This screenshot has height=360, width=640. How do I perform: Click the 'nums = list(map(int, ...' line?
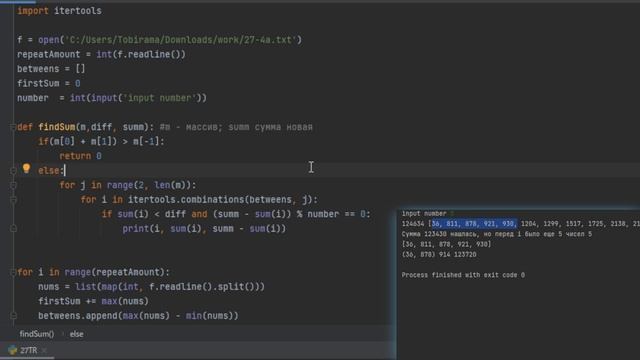[x=151, y=287]
